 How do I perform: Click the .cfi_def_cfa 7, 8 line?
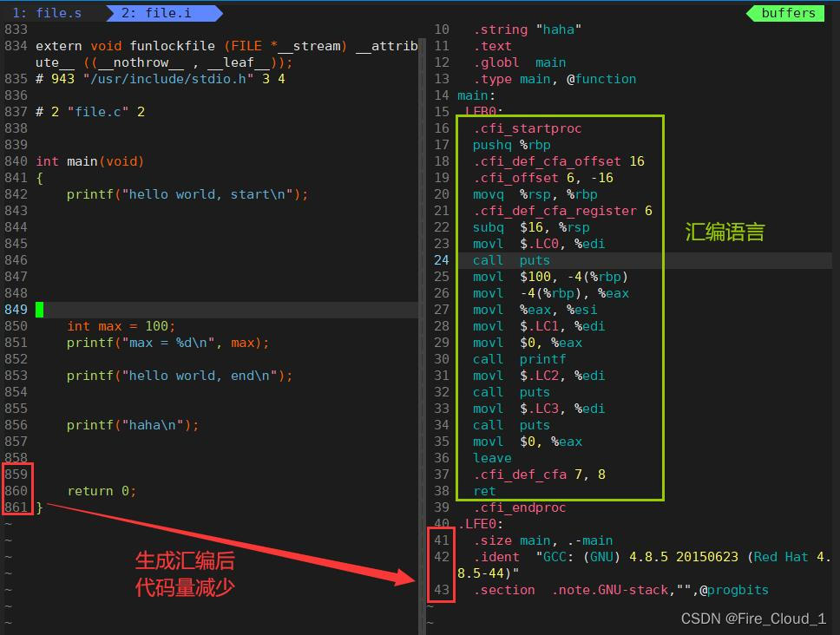pyautogui.click(x=539, y=475)
